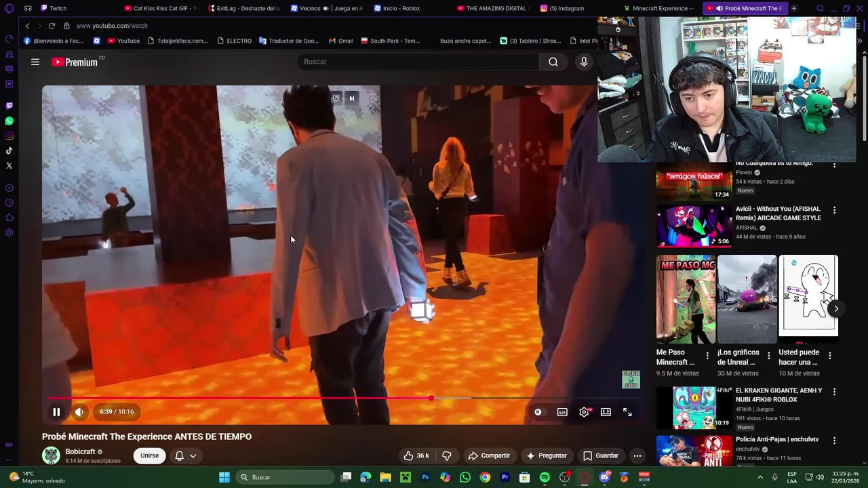Pause the YouTube video

[56, 411]
